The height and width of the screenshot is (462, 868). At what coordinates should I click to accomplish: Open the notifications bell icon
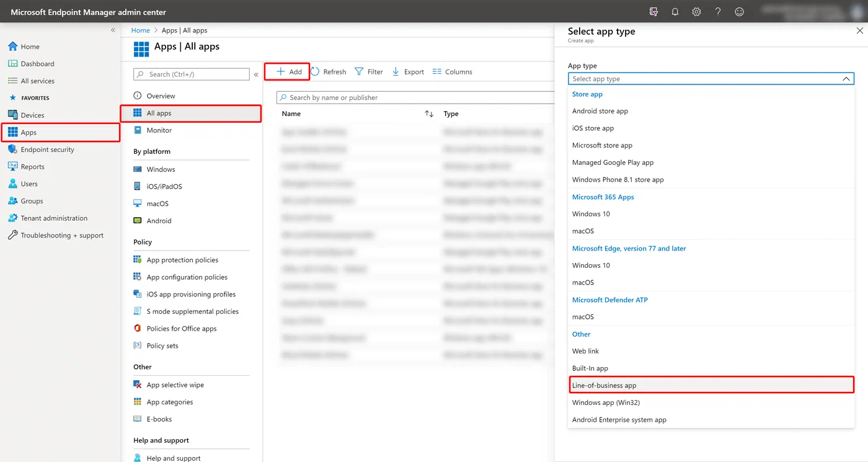[675, 12]
